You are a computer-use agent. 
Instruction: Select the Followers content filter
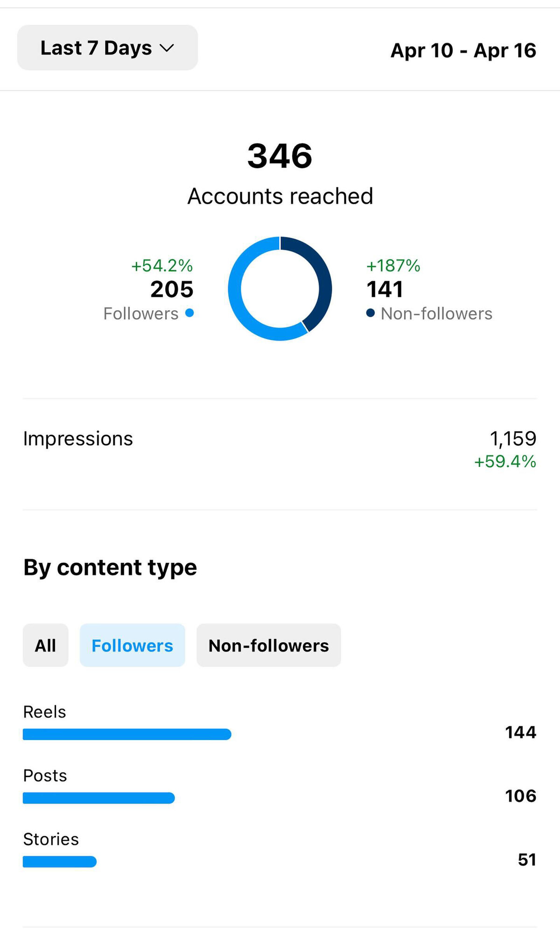[133, 645]
